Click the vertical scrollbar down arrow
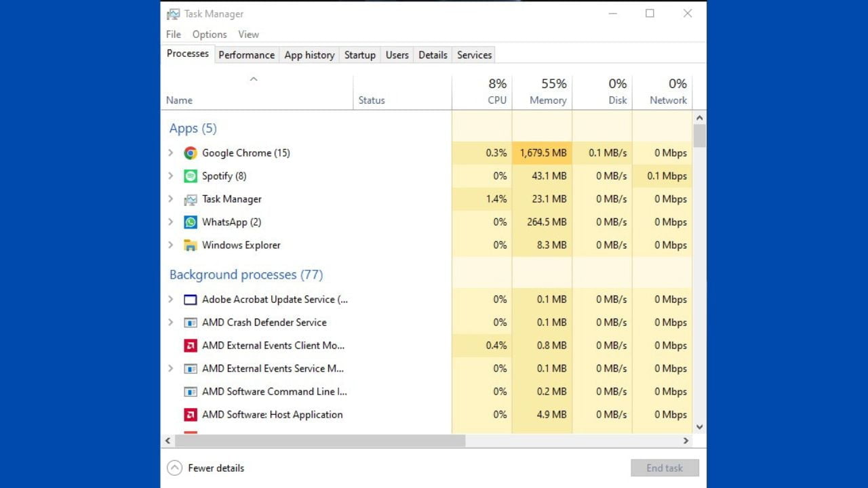This screenshot has height=488, width=868. click(699, 427)
